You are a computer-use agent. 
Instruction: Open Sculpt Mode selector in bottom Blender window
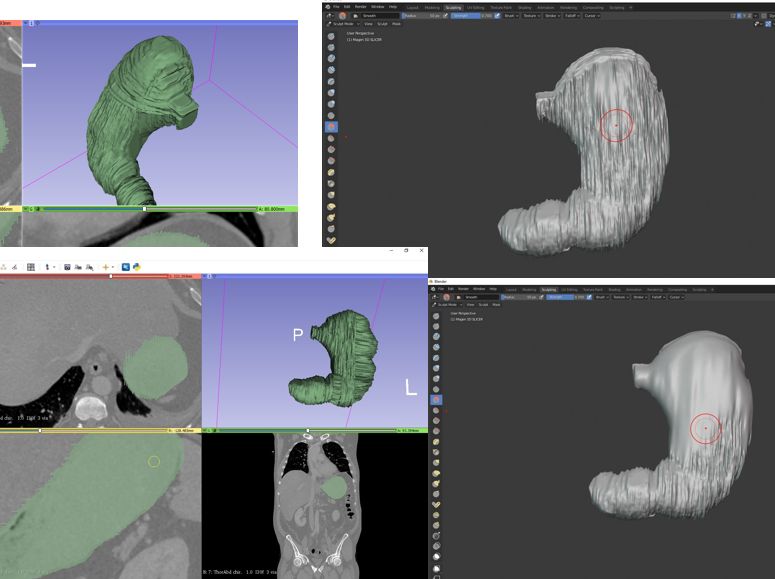pyautogui.click(x=447, y=305)
